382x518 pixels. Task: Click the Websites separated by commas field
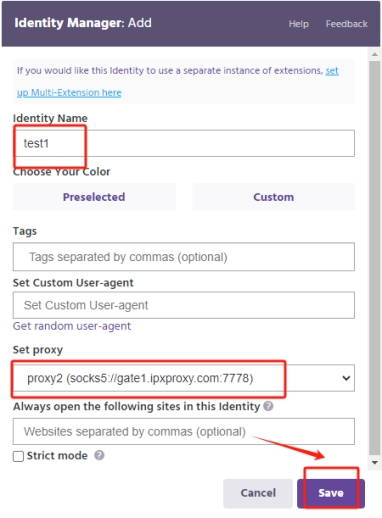[x=184, y=431]
